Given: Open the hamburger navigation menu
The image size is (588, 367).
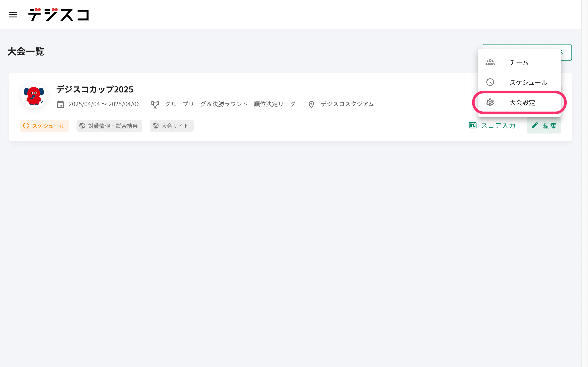Looking at the screenshot, I should 13,15.
